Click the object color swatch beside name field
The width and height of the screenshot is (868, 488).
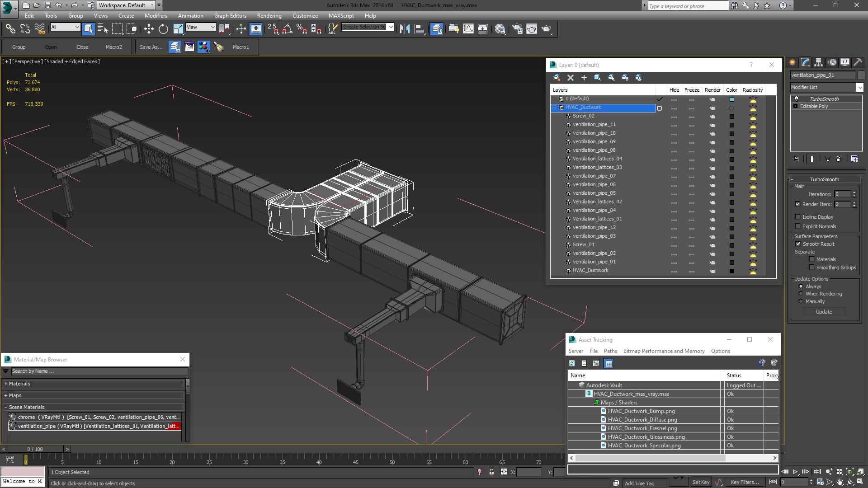861,75
